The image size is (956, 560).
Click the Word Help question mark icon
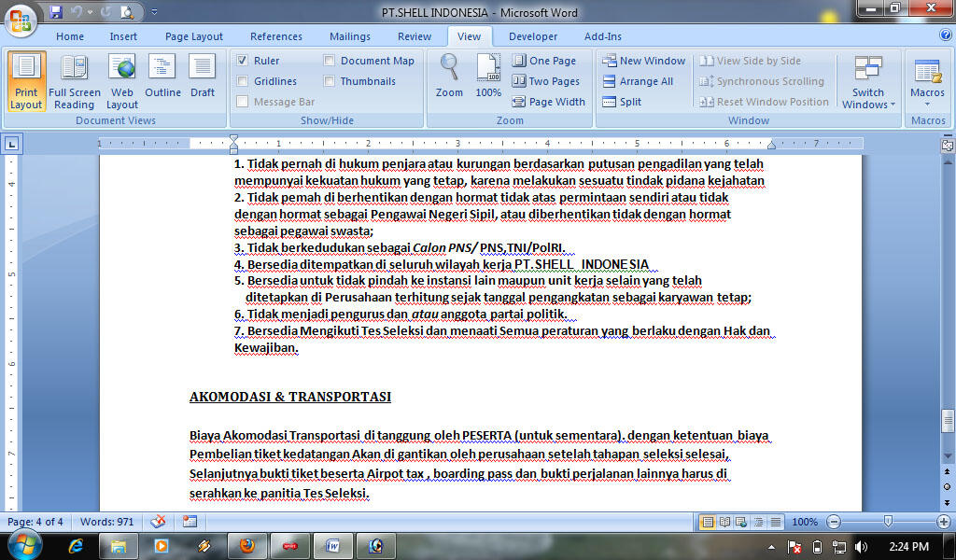[x=946, y=35]
